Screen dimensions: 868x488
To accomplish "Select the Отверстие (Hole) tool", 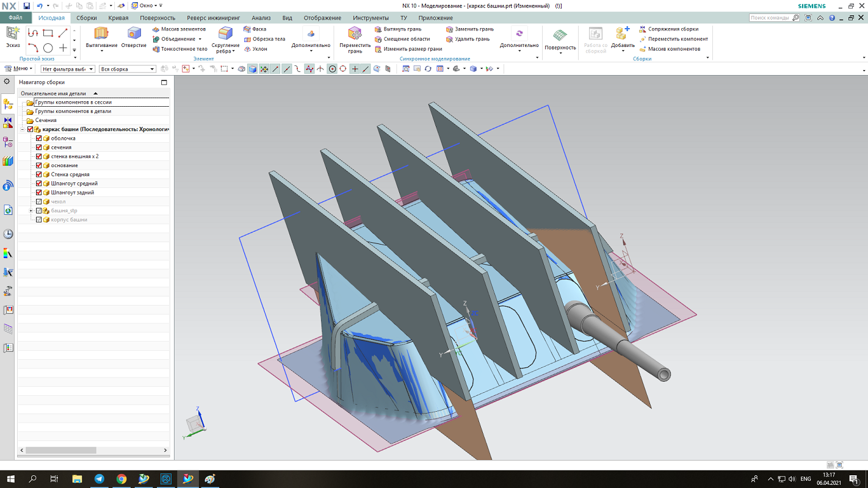I will [134, 34].
